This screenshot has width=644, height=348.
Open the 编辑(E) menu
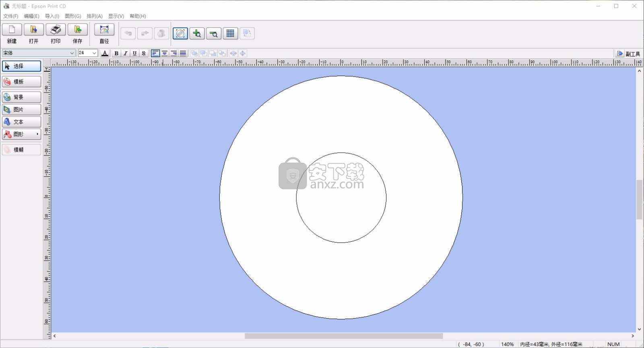[x=31, y=16]
